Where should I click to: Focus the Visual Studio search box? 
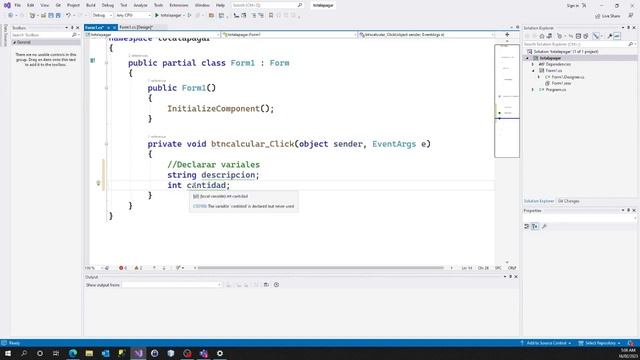click(x=267, y=5)
